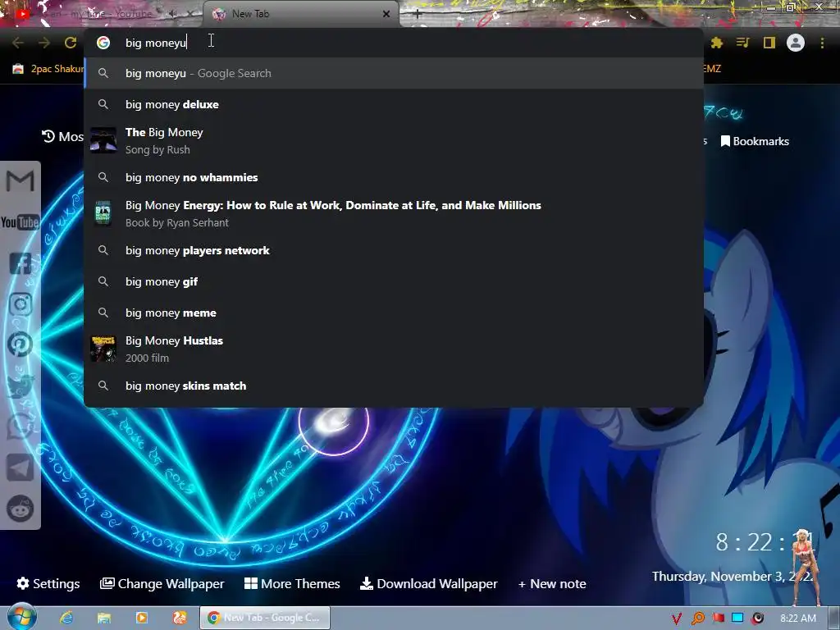Open Pinterest from the sidebar
Viewport: 840px width, 630px height.
tap(21, 345)
